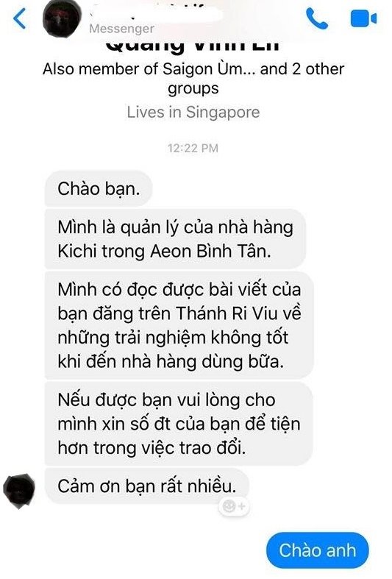The image size is (392, 579).
Task: Tap the message mentioning Kichi in Aeon Bình Tân
Action: point(175,239)
